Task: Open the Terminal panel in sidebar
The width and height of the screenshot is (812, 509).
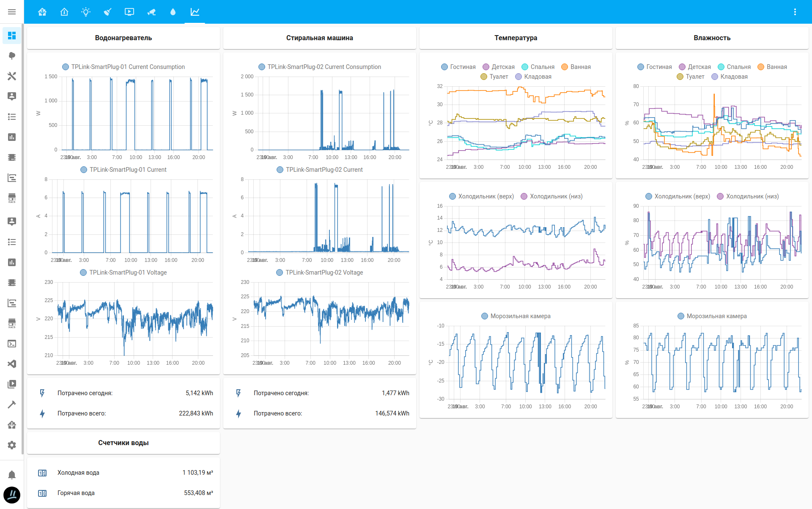Action: coord(12,344)
